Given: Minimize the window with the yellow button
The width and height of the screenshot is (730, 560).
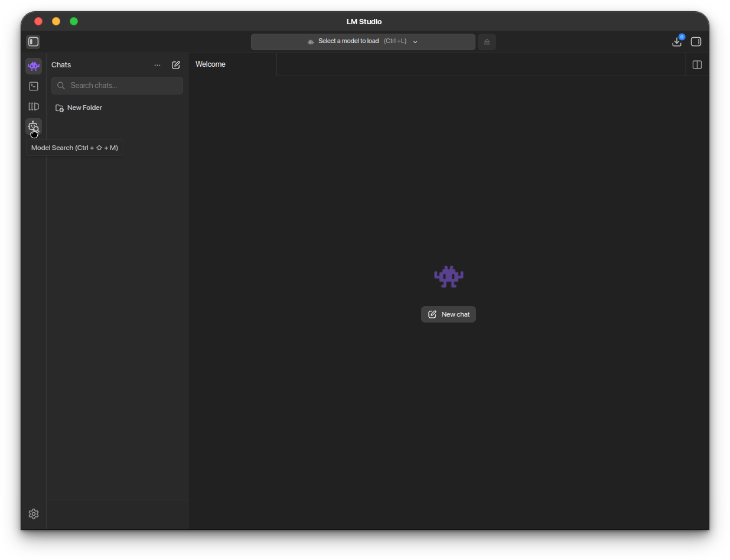Looking at the screenshot, I should pos(56,21).
